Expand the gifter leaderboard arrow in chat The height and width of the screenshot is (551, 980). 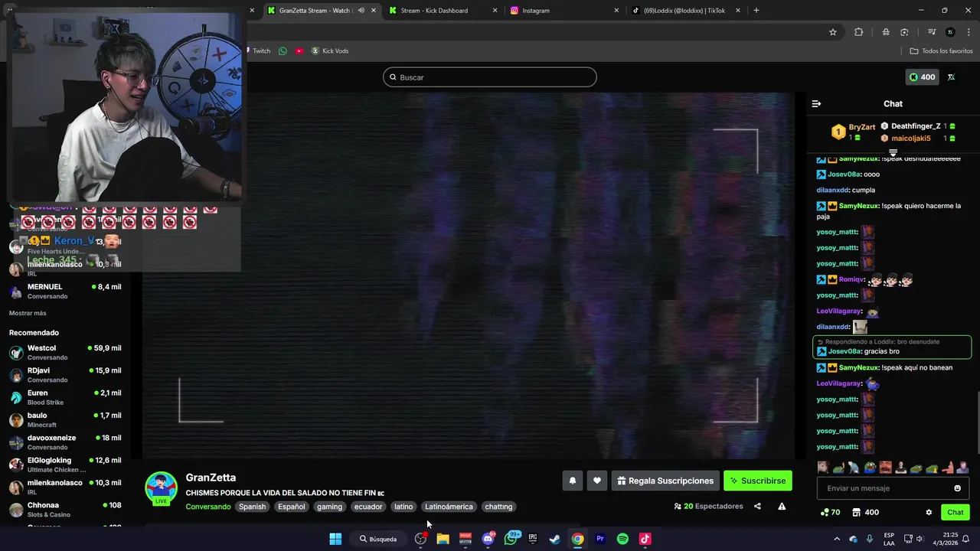pos(893,153)
